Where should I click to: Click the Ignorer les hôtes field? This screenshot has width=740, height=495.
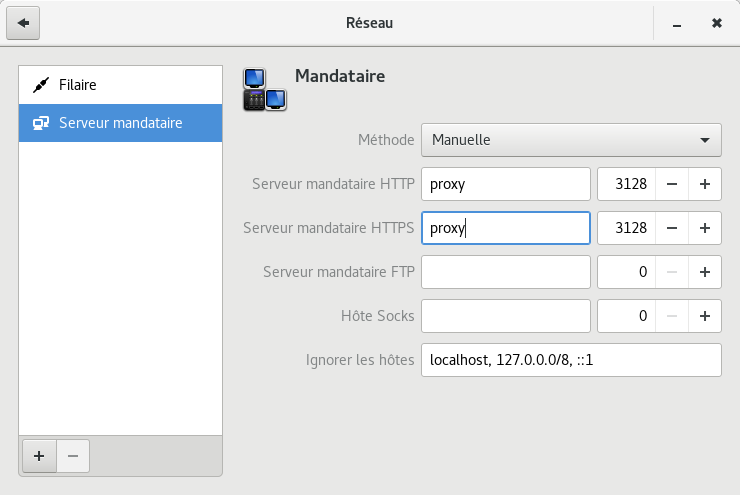click(x=571, y=360)
